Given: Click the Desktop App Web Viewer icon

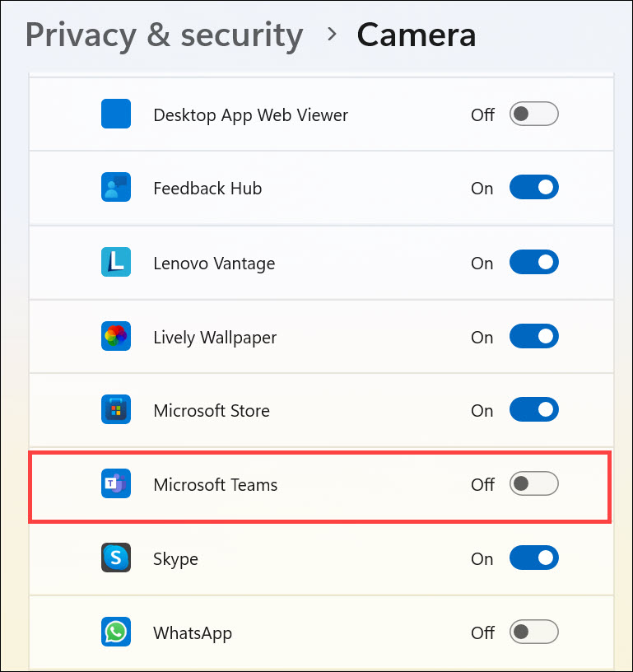Looking at the screenshot, I should click(x=116, y=114).
